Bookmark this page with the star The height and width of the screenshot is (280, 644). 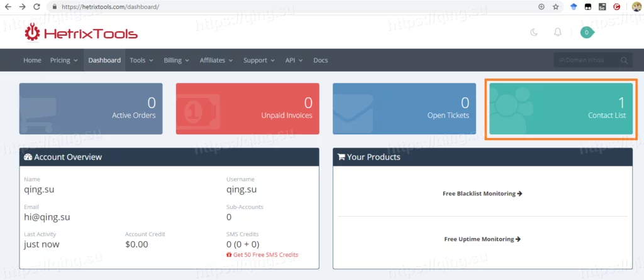click(556, 6)
